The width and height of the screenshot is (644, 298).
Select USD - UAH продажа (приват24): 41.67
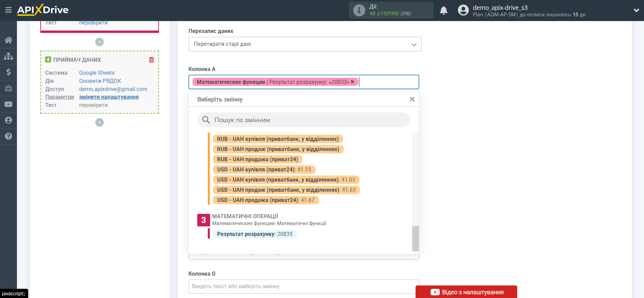(265, 200)
